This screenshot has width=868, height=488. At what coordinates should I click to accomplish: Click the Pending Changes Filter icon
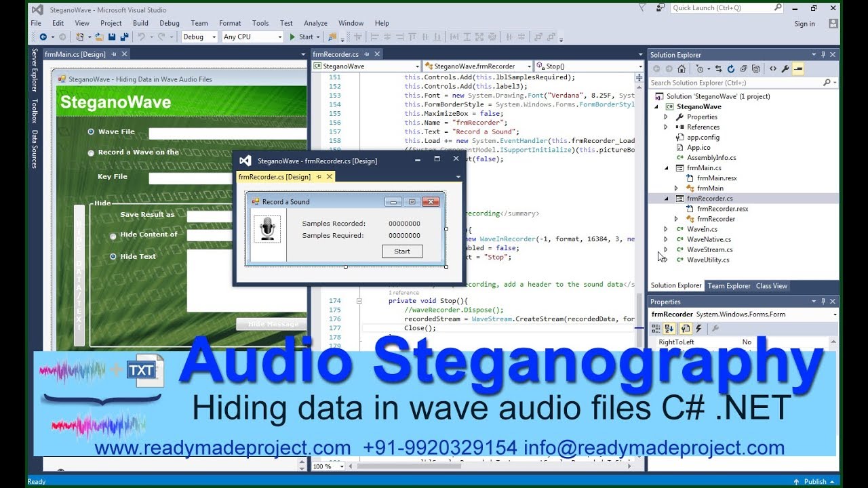701,69
